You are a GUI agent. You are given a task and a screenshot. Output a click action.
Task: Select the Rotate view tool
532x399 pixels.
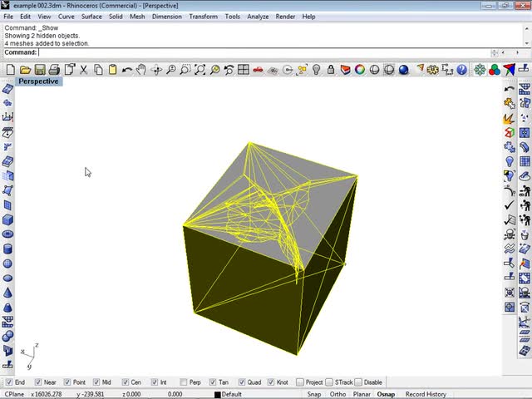[x=156, y=70]
